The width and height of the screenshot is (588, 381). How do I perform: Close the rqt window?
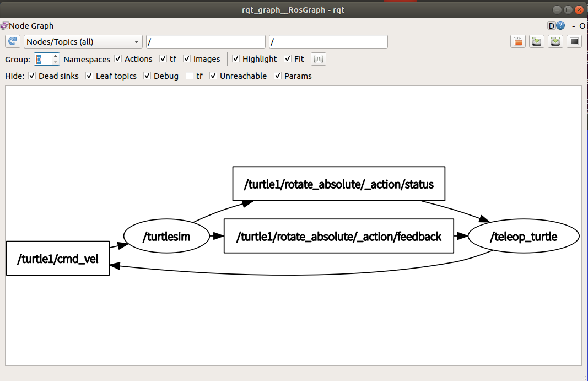[x=579, y=10]
